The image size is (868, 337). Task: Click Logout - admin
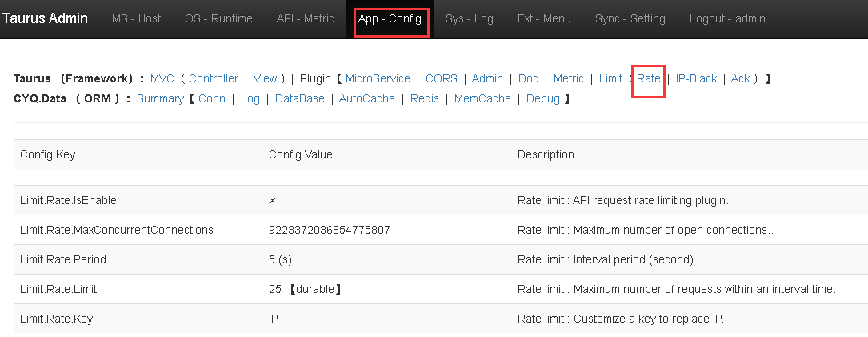[x=726, y=18]
